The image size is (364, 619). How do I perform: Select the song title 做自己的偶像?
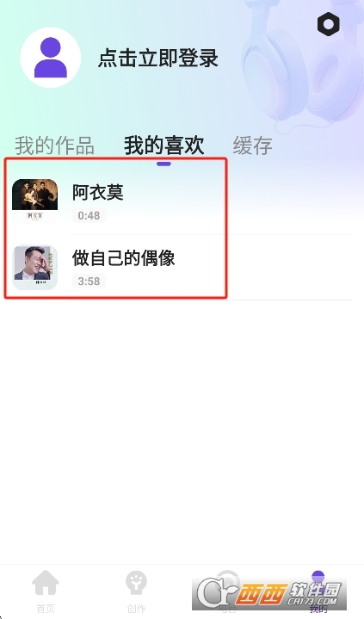point(123,257)
